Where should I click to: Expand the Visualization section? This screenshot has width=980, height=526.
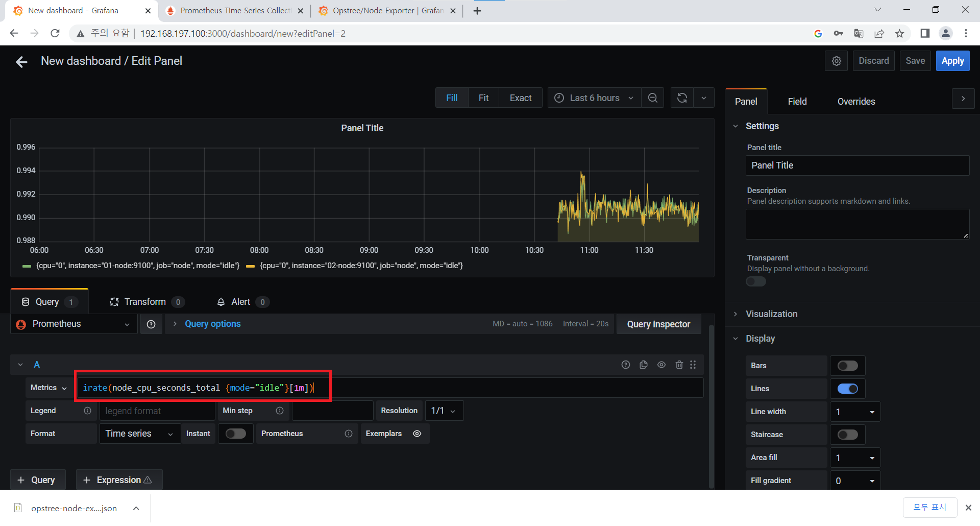[771, 314]
